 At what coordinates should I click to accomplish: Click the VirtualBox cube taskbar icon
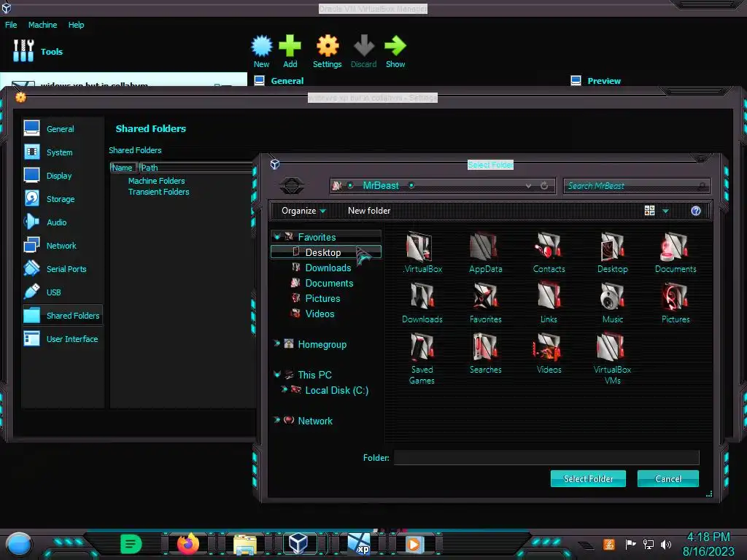coord(298,544)
